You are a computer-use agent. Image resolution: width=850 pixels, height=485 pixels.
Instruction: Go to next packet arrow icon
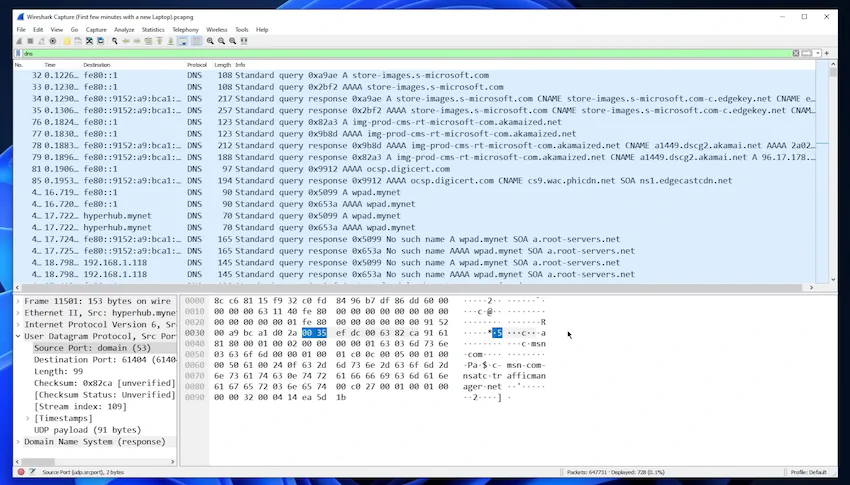pos(137,41)
